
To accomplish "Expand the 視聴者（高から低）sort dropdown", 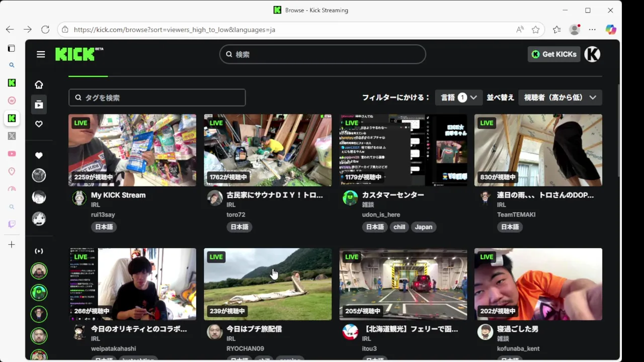I will (560, 98).
